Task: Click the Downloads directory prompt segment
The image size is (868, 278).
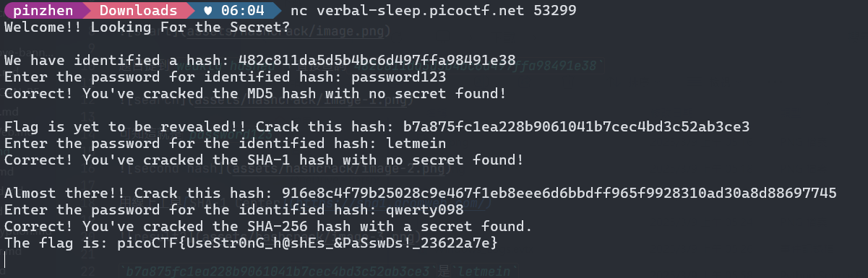Action: coord(138,11)
